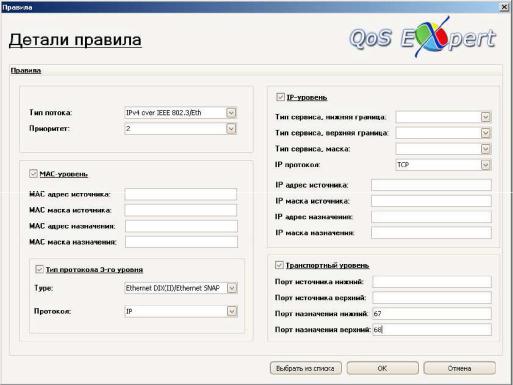Click the QoS Expert logo

[x=423, y=37]
